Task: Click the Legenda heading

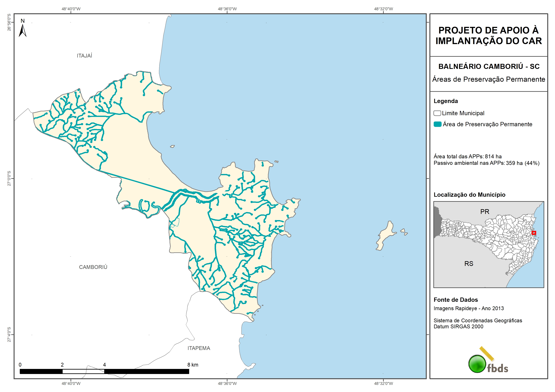Action: point(446,101)
